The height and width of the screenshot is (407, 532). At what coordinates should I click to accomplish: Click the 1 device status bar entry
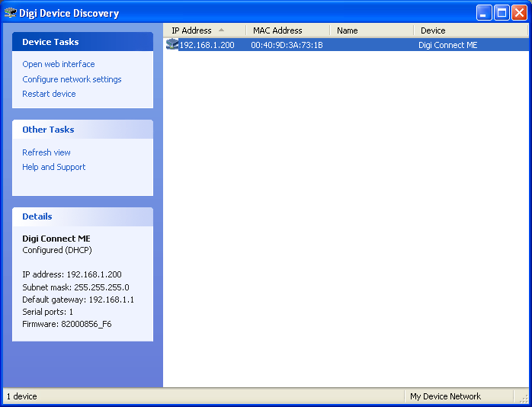(21, 396)
